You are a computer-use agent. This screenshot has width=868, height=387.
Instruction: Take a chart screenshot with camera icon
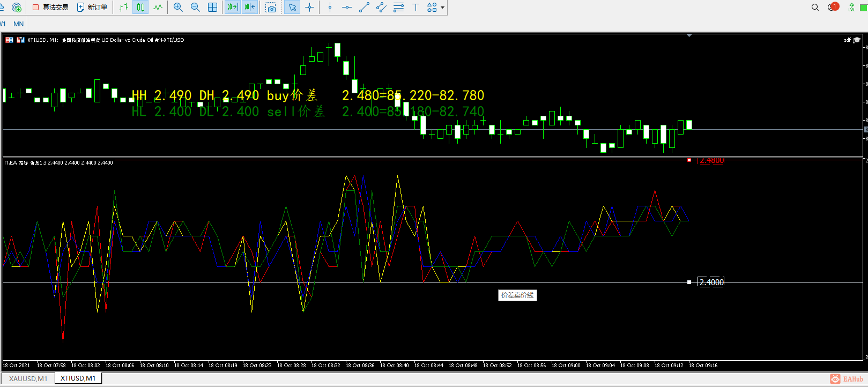pos(271,8)
